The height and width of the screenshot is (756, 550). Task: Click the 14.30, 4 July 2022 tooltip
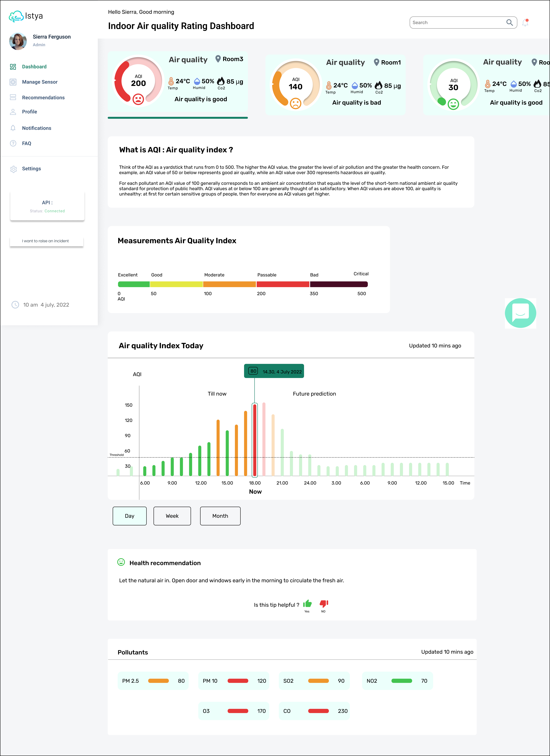pos(274,371)
